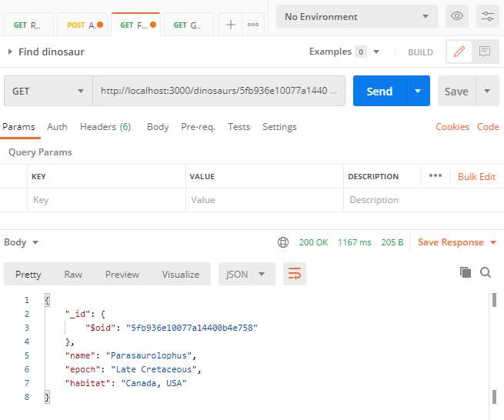
Task: Open manage environments settings icon
Action: [487, 15]
